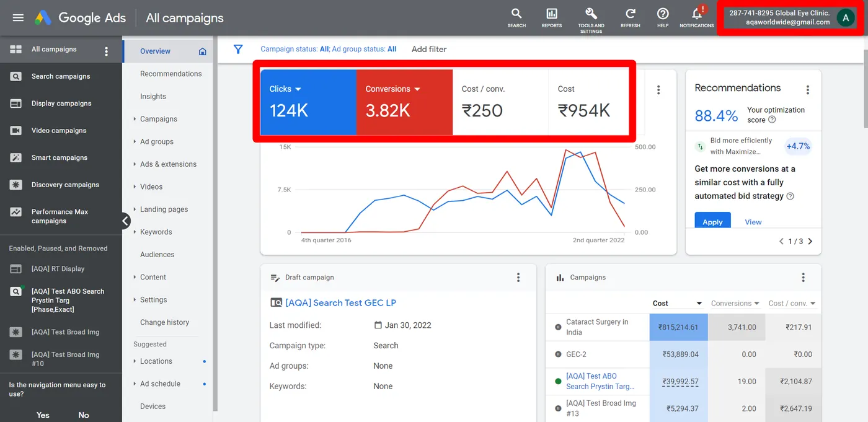
Task: Open Draft campaign card three-dot menu
Action: pyautogui.click(x=518, y=278)
